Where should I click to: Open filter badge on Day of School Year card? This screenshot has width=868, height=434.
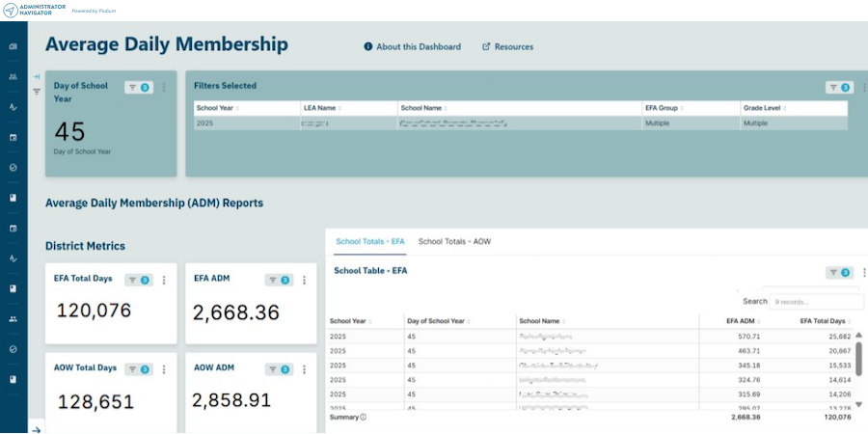tap(138, 88)
